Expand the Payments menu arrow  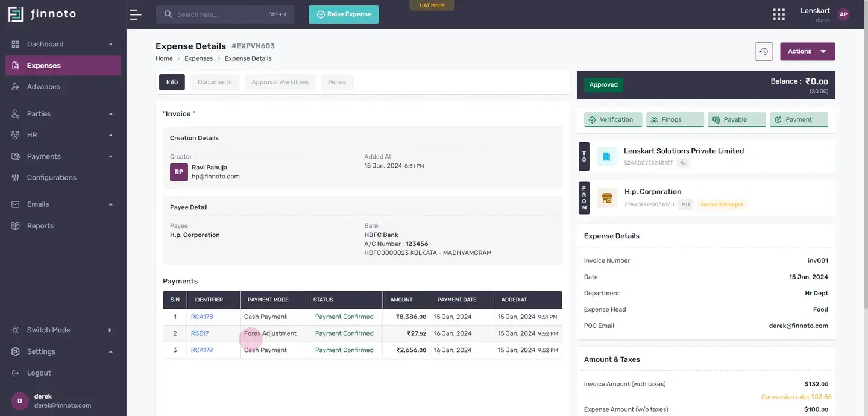(x=110, y=156)
